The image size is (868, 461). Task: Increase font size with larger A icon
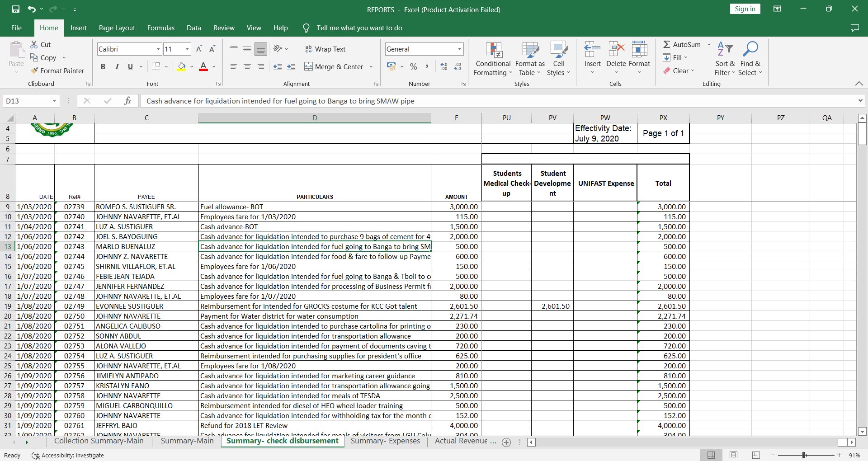tap(199, 49)
